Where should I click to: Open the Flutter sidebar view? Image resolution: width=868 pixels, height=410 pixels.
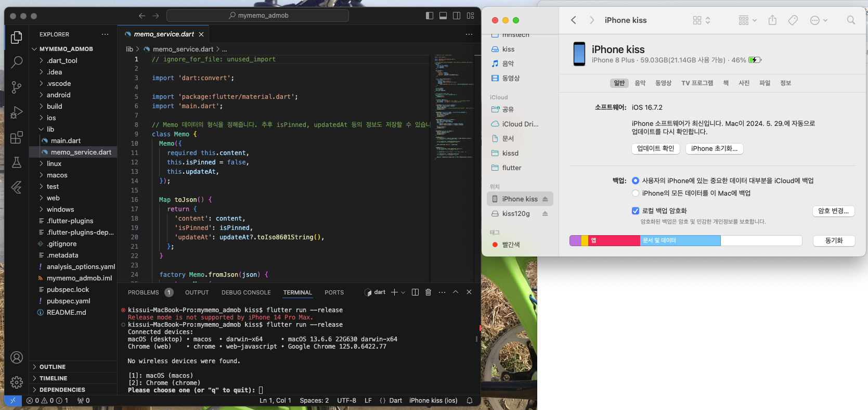click(x=17, y=187)
